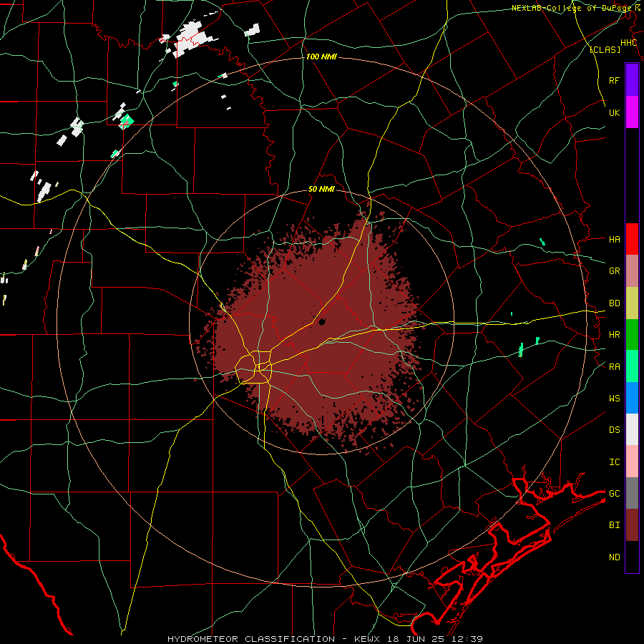Click the '50 NMI' range ring label
This screenshot has width=644, height=644.
[321, 190]
